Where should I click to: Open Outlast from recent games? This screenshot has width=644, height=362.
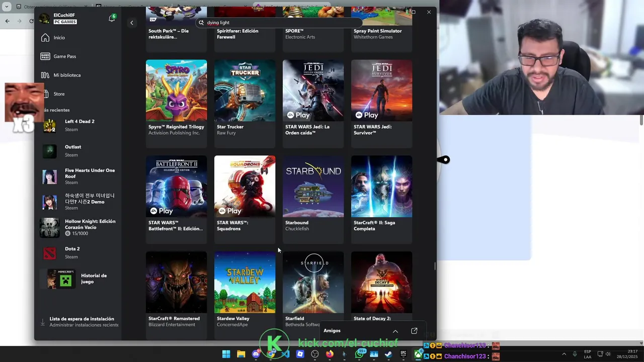tap(78, 151)
